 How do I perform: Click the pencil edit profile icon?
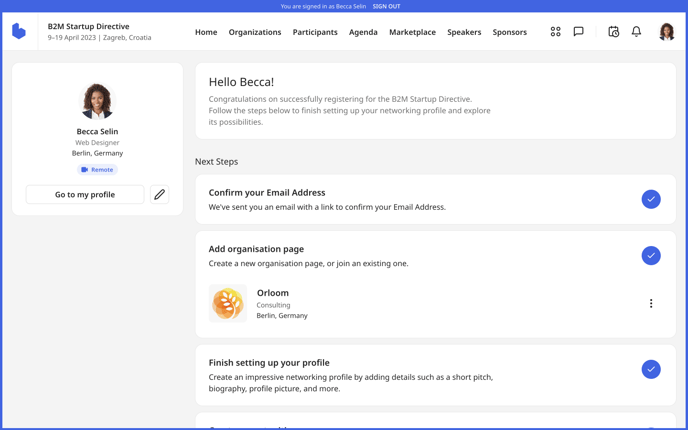tap(159, 194)
